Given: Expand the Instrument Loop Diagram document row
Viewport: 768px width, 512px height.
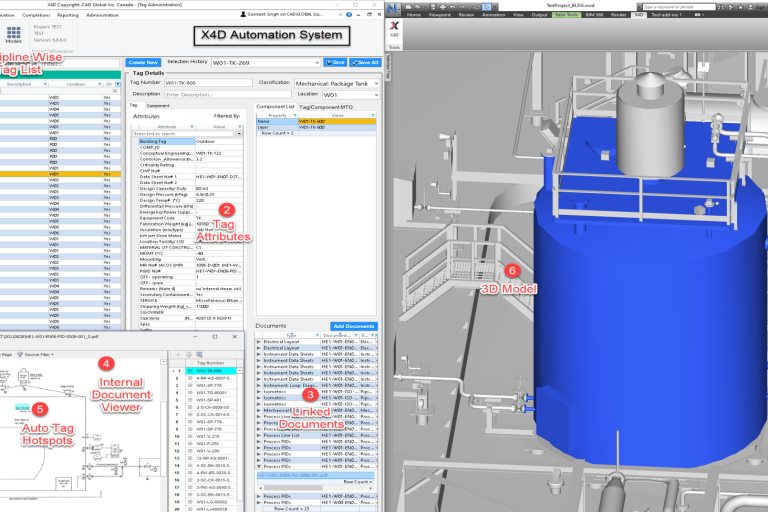Looking at the screenshot, I should [259, 385].
